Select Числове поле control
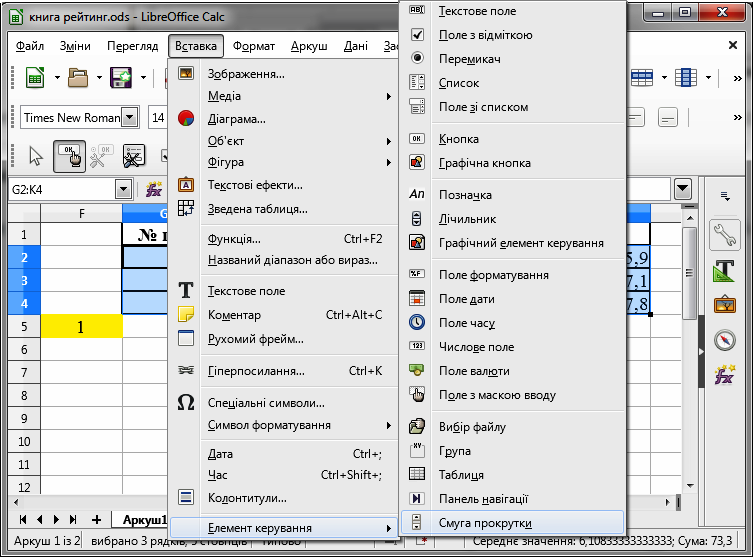 512,347
